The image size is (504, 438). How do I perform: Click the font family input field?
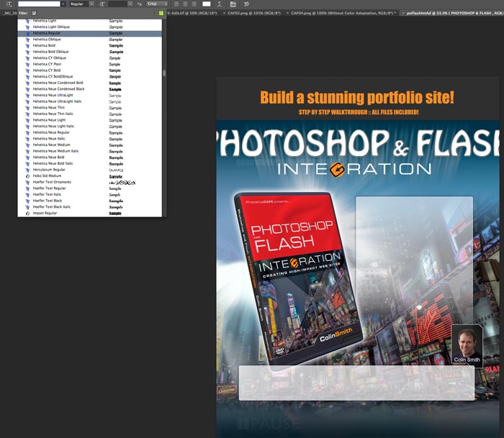pos(39,4)
